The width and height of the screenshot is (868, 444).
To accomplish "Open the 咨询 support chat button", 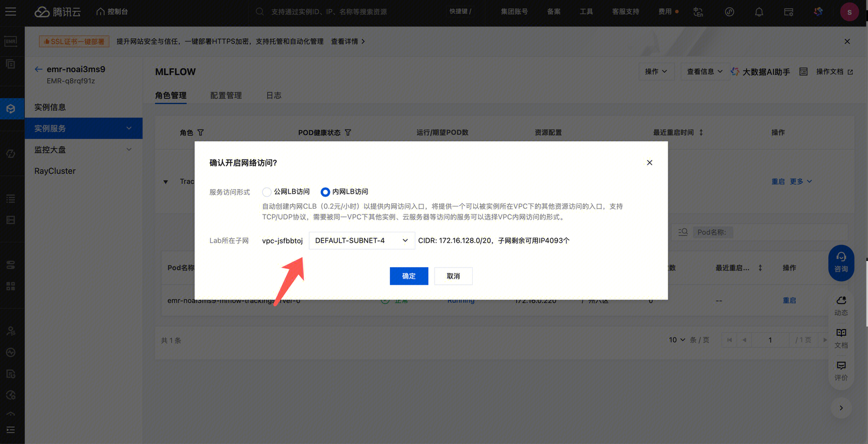I will (841, 263).
